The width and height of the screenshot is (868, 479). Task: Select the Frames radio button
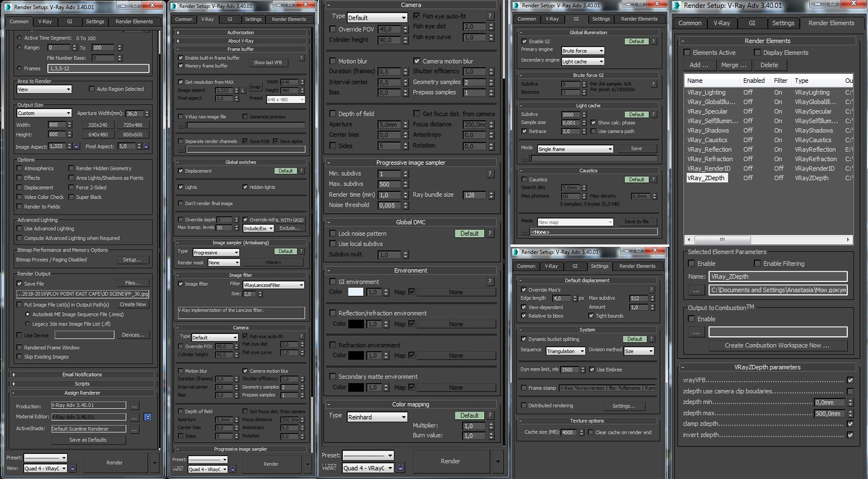point(20,68)
